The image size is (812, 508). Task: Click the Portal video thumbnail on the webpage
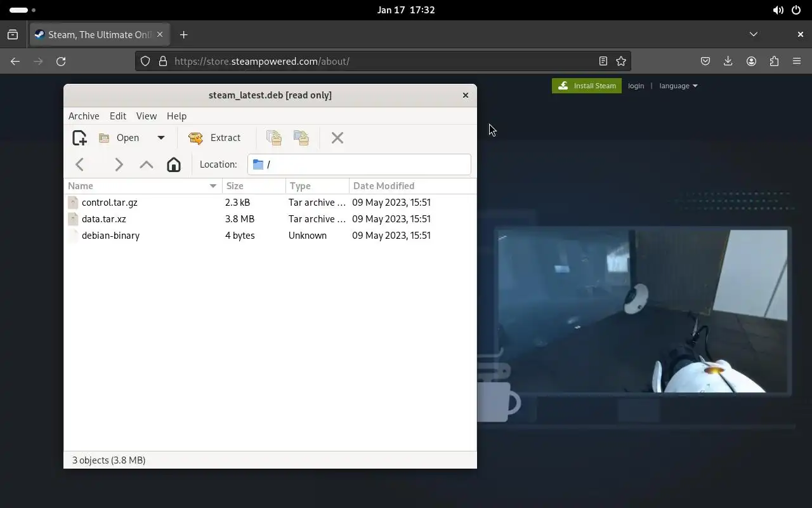coord(643,311)
